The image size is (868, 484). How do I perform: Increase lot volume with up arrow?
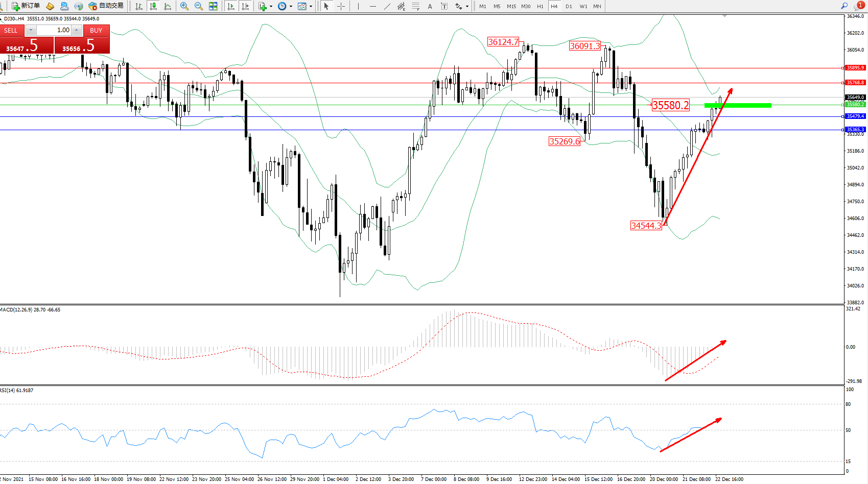tap(76, 31)
